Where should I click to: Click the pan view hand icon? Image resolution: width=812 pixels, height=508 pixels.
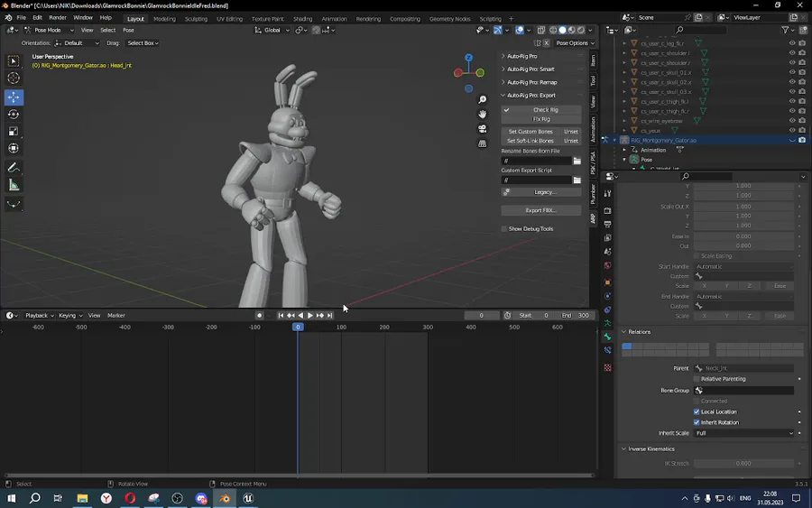[x=482, y=114]
